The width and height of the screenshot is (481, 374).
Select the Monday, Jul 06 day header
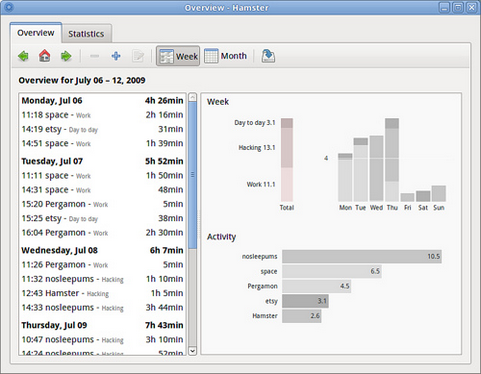pos(102,100)
